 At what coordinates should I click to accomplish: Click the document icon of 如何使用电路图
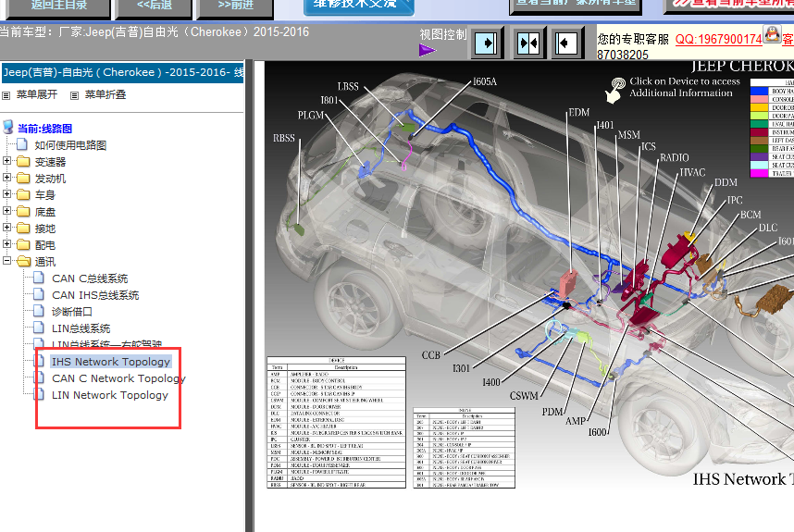click(x=22, y=144)
